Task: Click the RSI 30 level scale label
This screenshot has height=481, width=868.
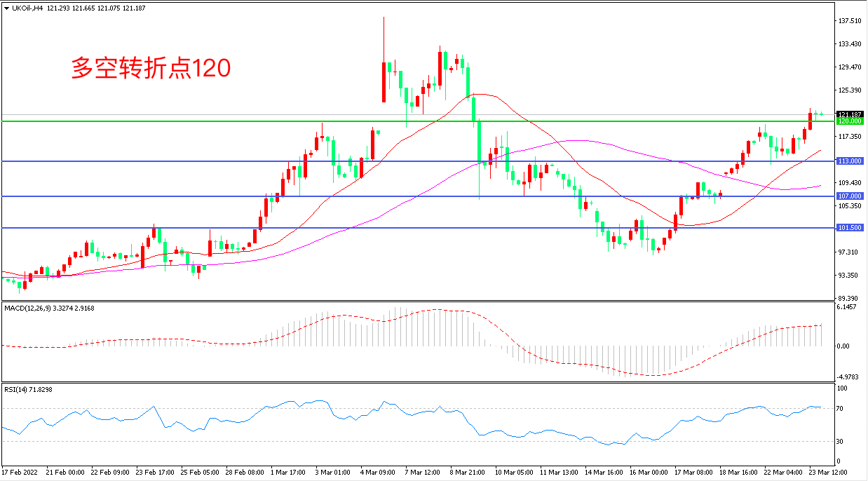Action: click(x=842, y=441)
